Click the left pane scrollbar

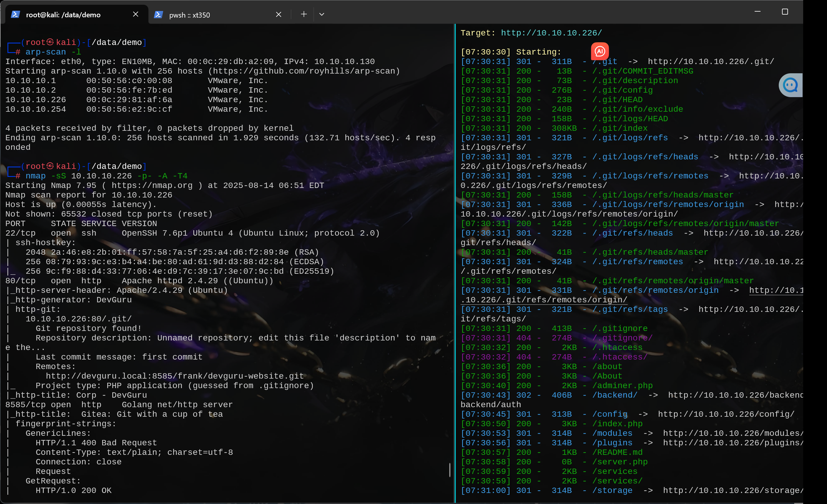click(450, 470)
